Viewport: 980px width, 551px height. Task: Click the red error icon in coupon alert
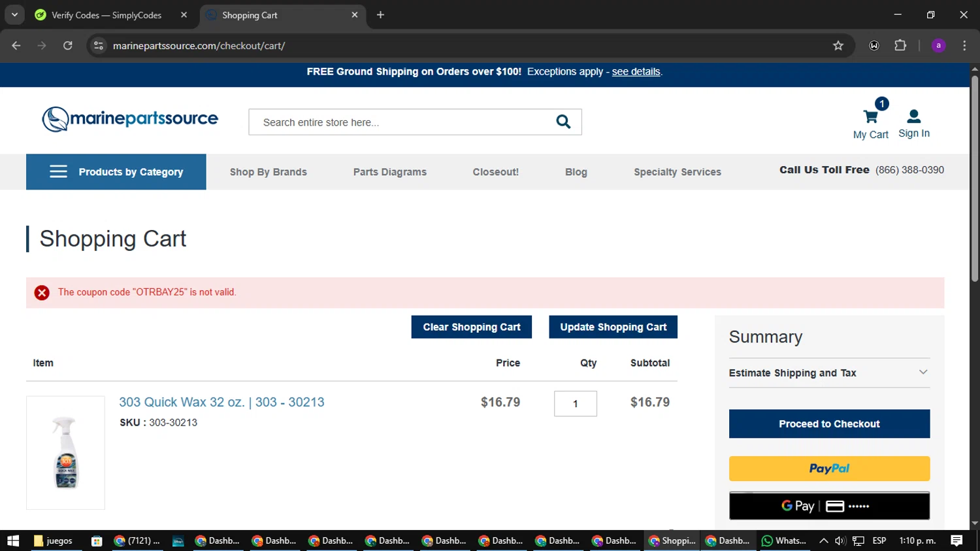click(42, 293)
